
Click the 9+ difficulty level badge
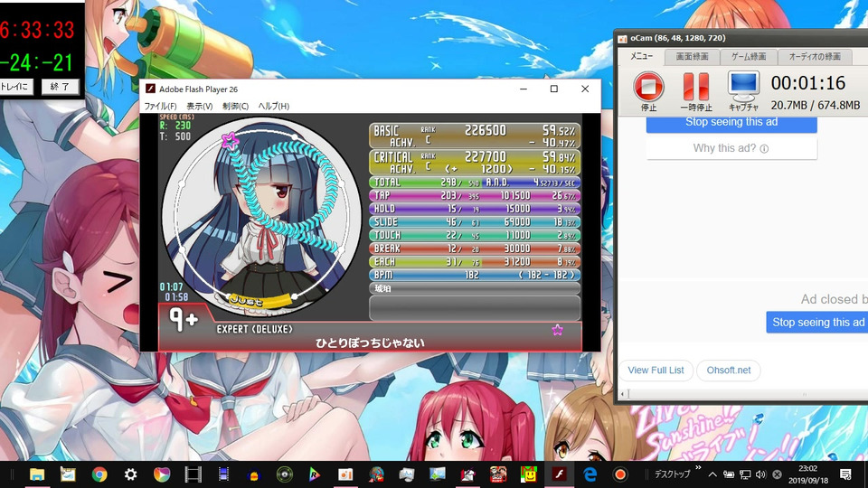click(x=184, y=319)
